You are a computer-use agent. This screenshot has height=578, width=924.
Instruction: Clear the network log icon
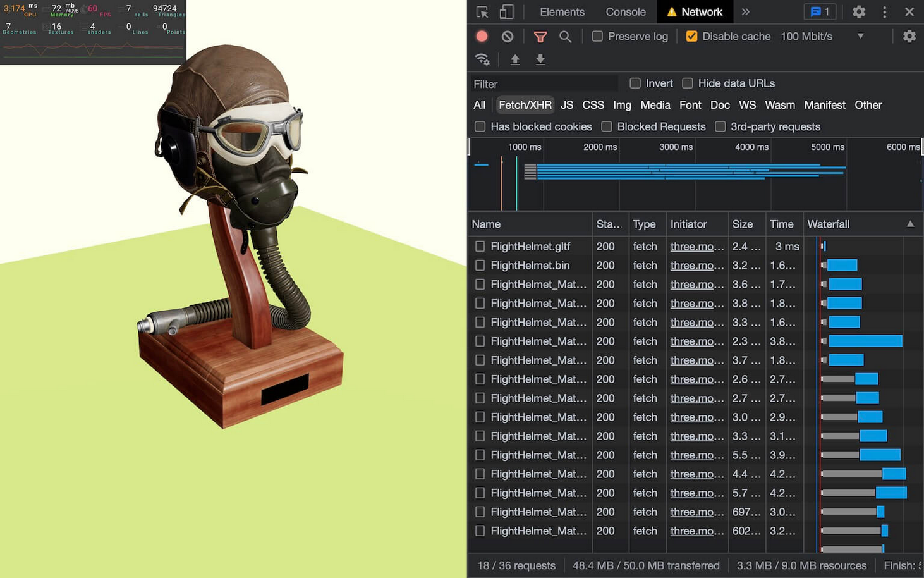pos(508,37)
